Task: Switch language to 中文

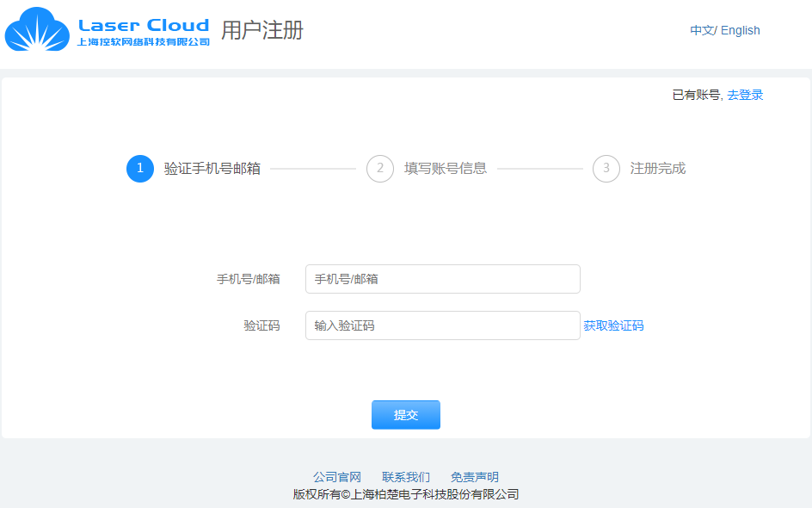Action: pyautogui.click(x=701, y=30)
